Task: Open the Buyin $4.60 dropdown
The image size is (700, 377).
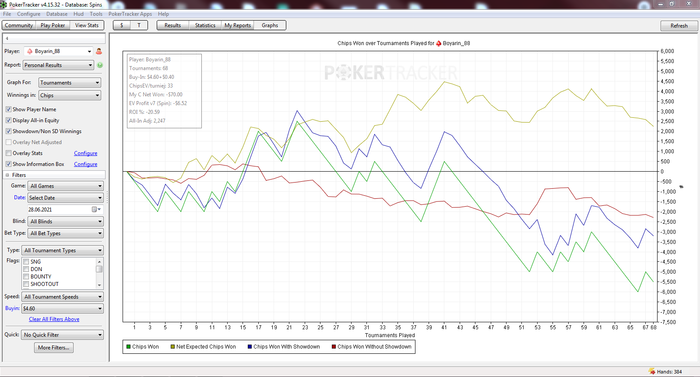Action: pyautogui.click(x=62, y=309)
